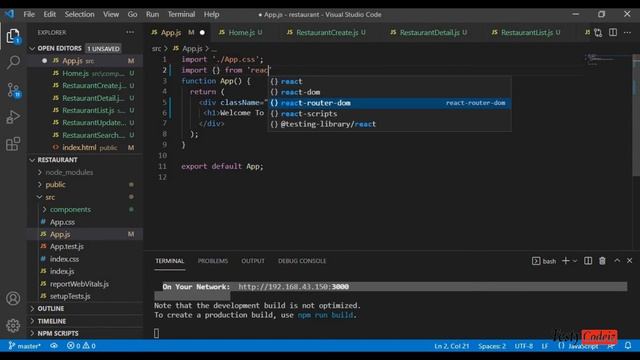Open the Search view in activity bar
Image resolution: width=640 pixels, height=360 pixels.
coord(13,62)
